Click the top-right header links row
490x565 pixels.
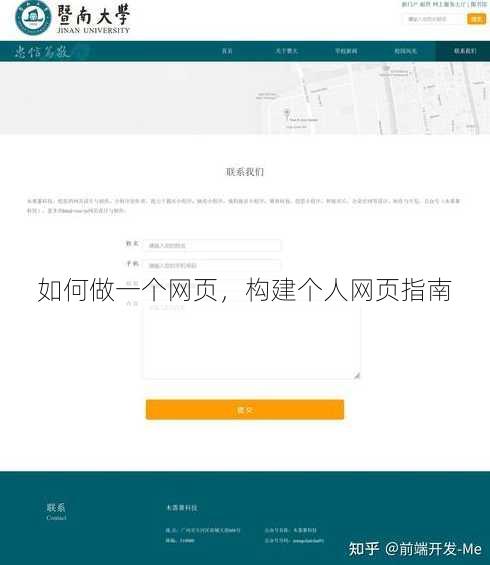pyautogui.click(x=444, y=4)
